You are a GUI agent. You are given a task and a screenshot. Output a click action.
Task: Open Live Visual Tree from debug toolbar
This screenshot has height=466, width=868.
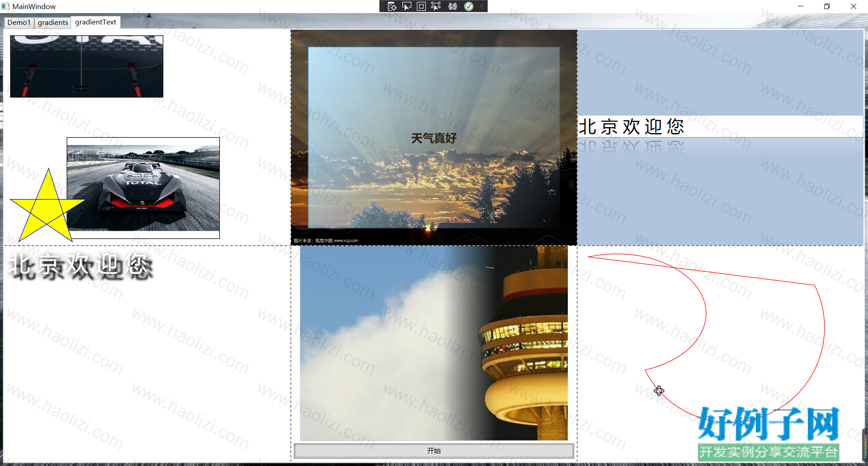pyautogui.click(x=392, y=6)
